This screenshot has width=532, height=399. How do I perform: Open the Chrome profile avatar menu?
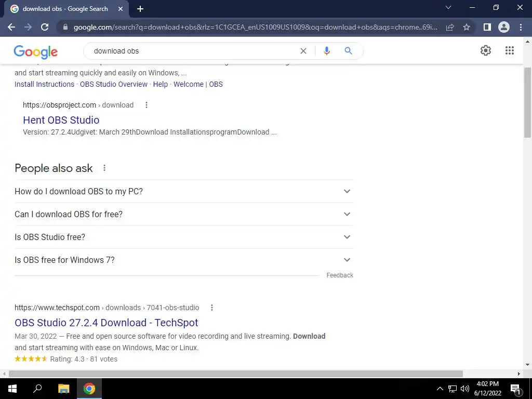(x=504, y=27)
